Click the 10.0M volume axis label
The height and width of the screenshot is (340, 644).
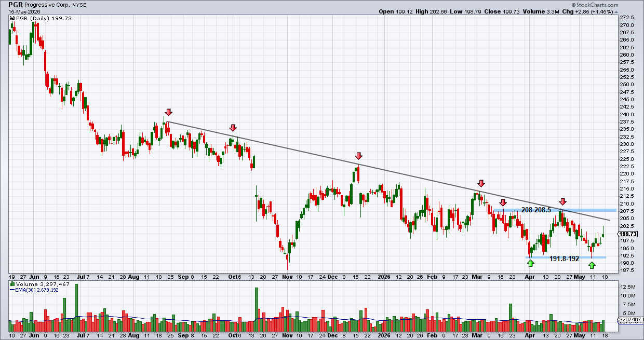coord(627,295)
